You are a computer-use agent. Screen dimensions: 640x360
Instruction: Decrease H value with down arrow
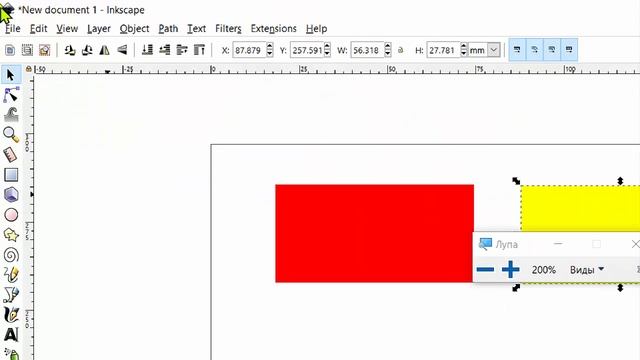pos(463,54)
